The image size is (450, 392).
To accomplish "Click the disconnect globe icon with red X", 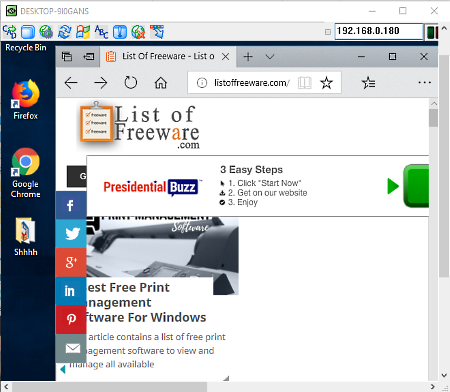I will tap(138, 32).
